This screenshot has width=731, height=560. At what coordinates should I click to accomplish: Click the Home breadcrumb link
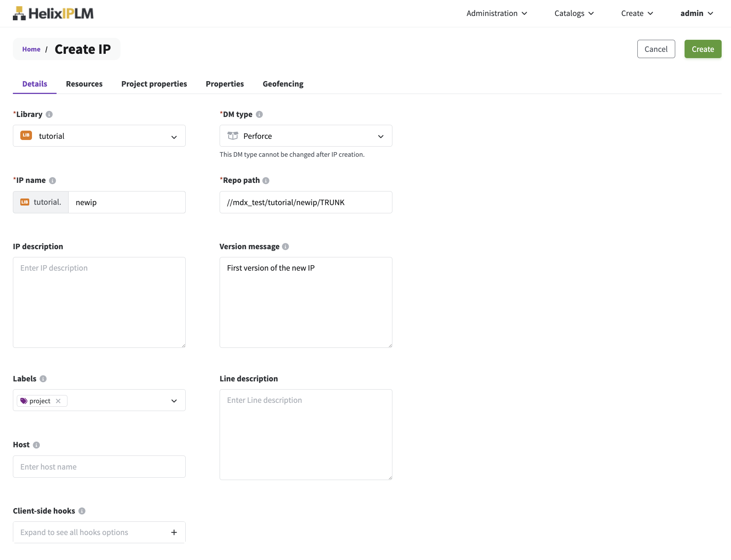coord(31,49)
